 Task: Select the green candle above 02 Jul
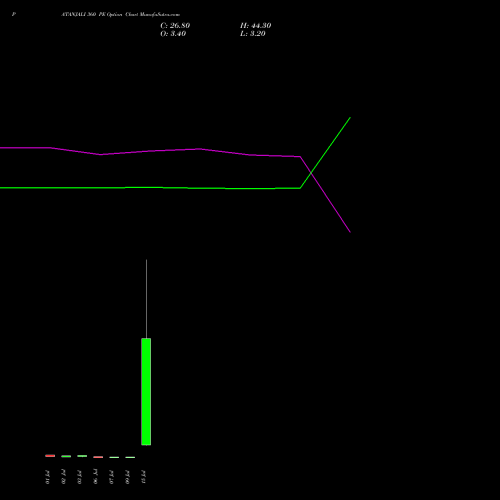[x=66, y=456]
